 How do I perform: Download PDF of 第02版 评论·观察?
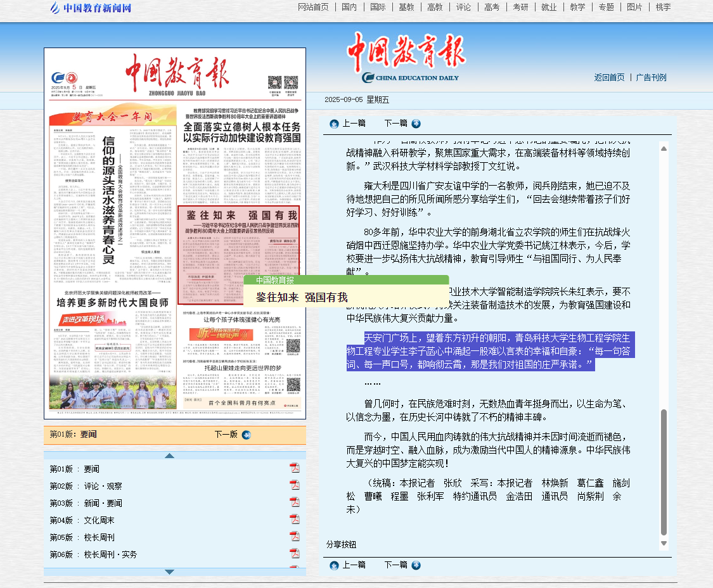tap(295, 485)
